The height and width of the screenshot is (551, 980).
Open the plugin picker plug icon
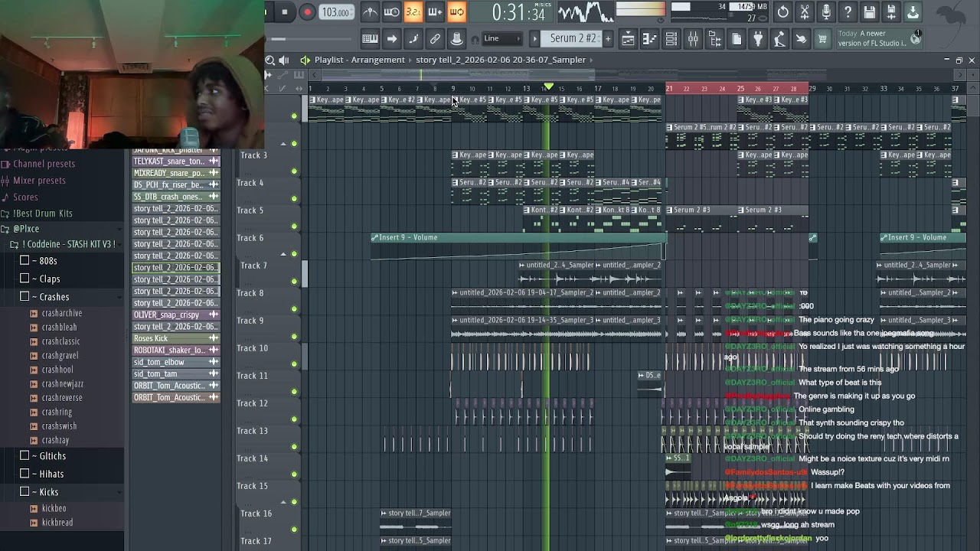tap(758, 38)
